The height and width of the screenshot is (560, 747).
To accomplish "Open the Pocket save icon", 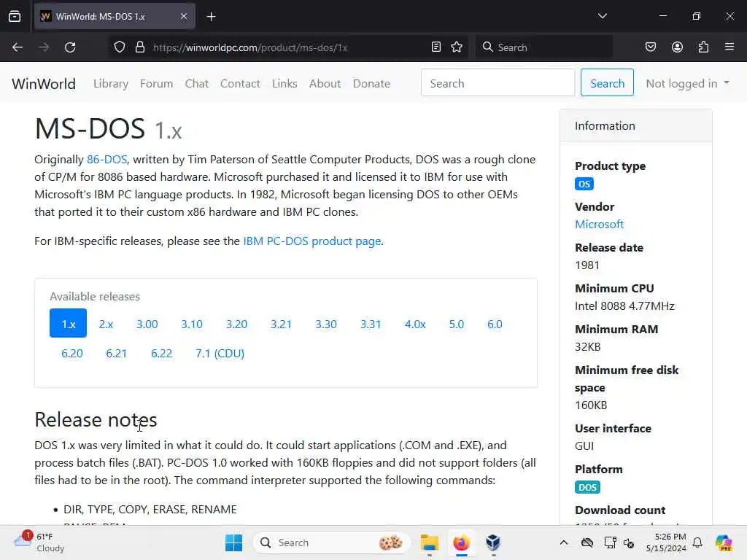I will [x=650, y=47].
